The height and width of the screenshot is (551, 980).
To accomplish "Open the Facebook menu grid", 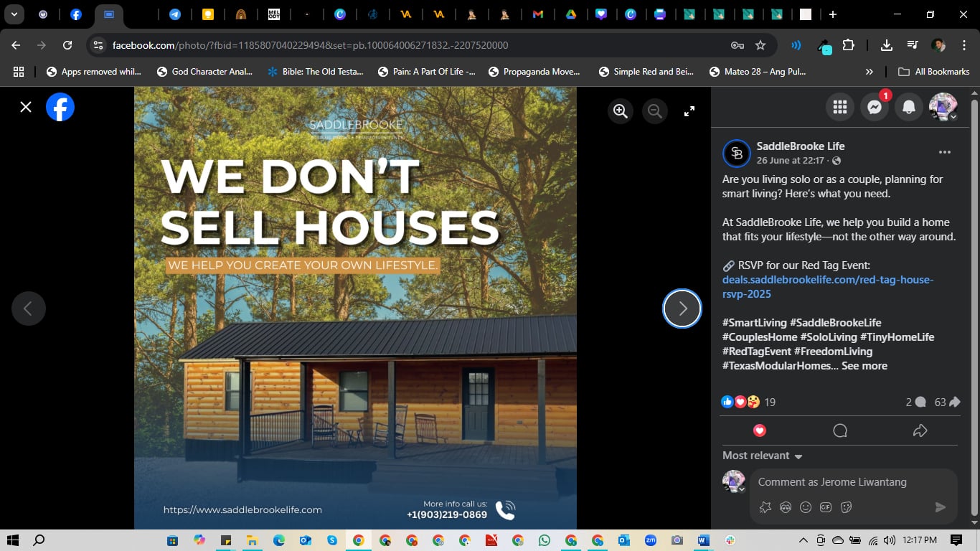I will coord(840,107).
